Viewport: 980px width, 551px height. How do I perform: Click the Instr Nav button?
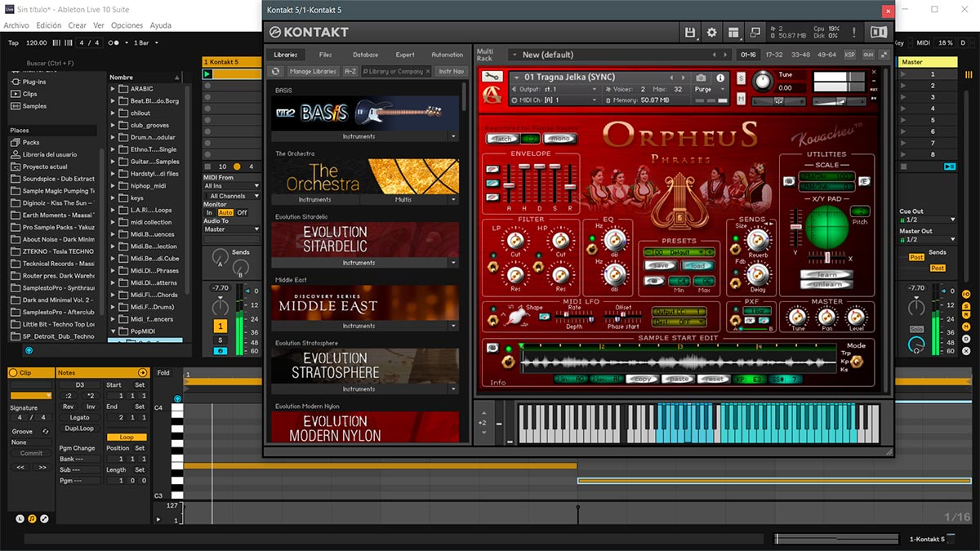pyautogui.click(x=452, y=71)
